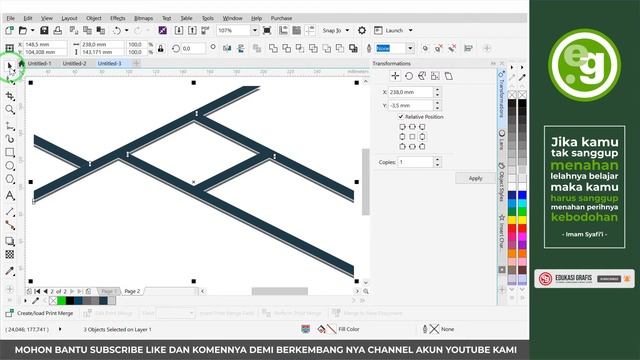Select bottom-left anchor point checkbox
Image resolution: width=640 pixels, height=360 pixels.
coord(402,147)
